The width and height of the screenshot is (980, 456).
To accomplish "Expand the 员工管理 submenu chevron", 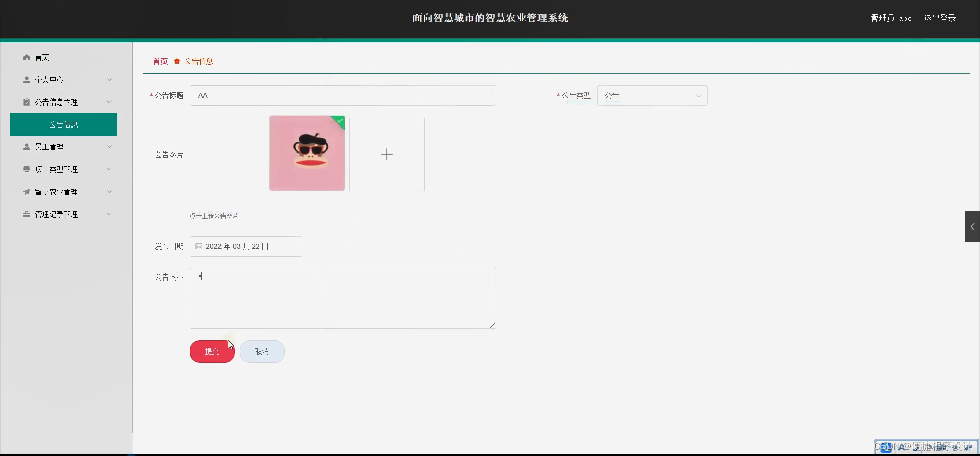I will point(109,147).
